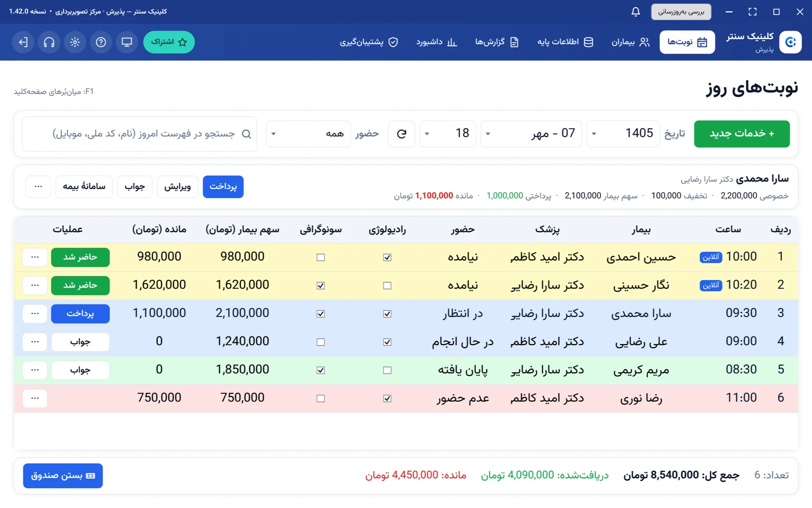
Task: Open بیماران menu
Action: click(x=630, y=42)
